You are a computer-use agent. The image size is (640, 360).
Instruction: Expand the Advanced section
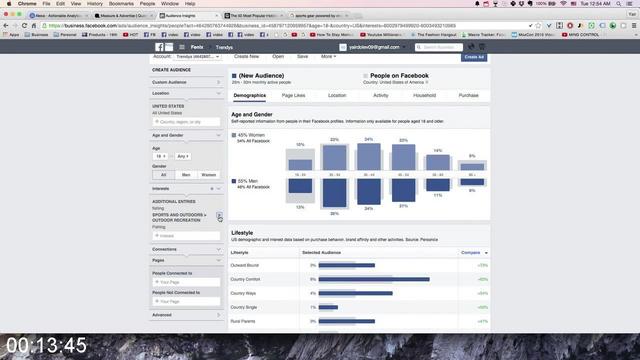point(186,315)
